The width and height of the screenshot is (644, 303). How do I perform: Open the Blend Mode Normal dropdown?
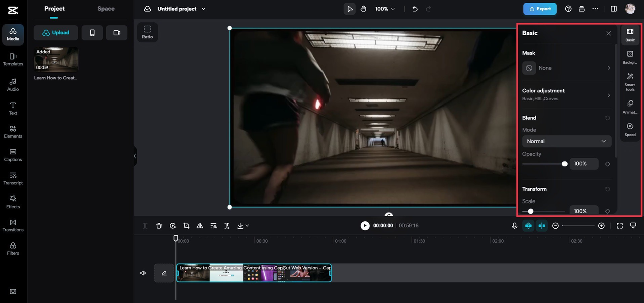(567, 141)
